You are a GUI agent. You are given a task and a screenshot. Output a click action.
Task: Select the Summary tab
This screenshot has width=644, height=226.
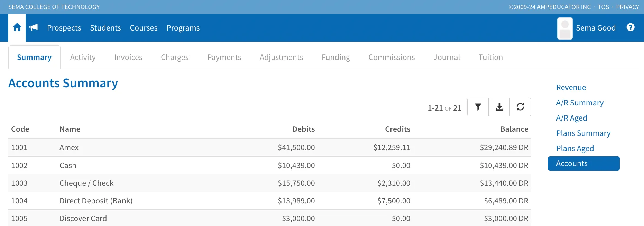point(34,57)
